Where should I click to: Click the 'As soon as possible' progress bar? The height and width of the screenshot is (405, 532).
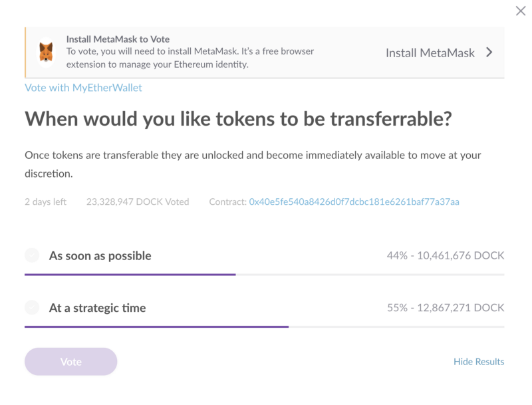[264, 275]
